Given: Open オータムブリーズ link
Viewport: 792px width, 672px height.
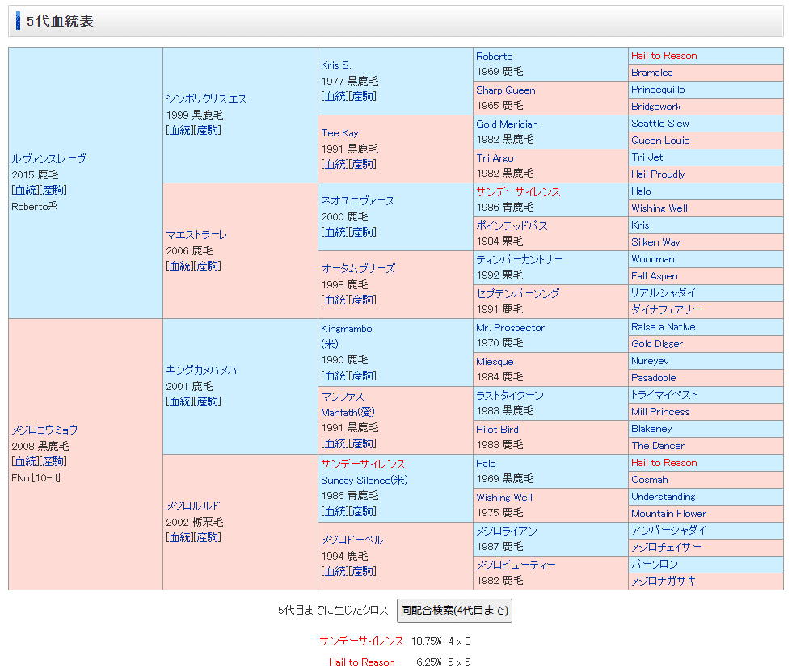Looking at the screenshot, I should (358, 269).
